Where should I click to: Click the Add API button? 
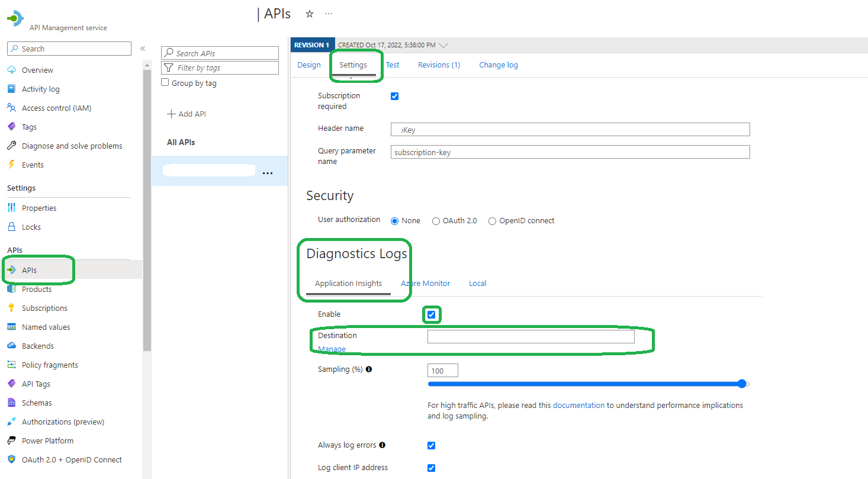click(x=187, y=114)
